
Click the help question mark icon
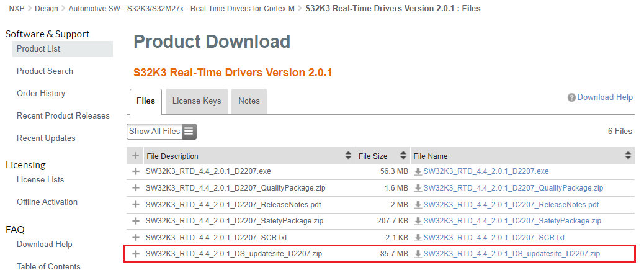[x=571, y=97]
